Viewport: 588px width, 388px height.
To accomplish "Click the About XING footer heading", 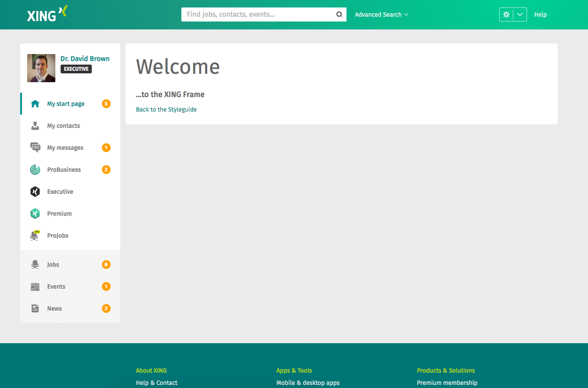I will pos(152,370).
